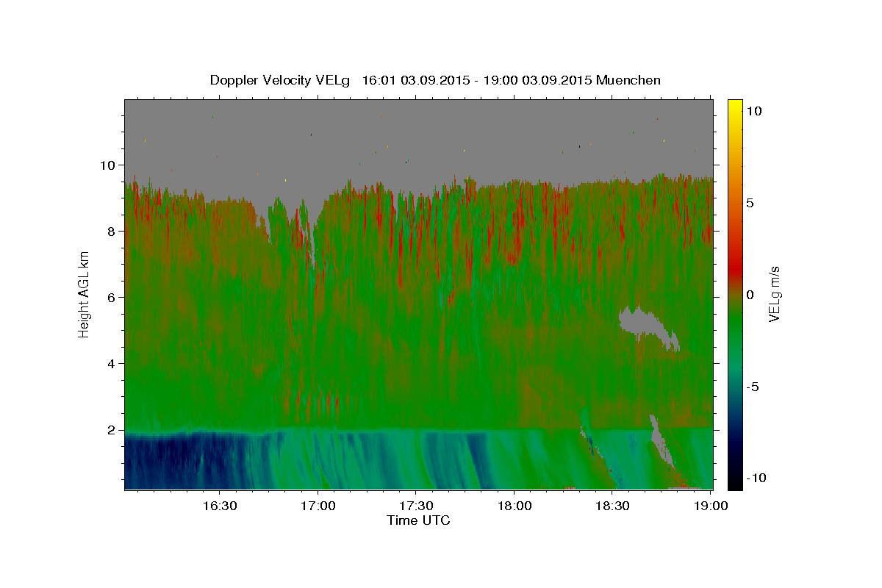Image resolution: width=882 pixels, height=588 pixels.
Task: Click the colorbar value '0'
Action: coord(750,295)
